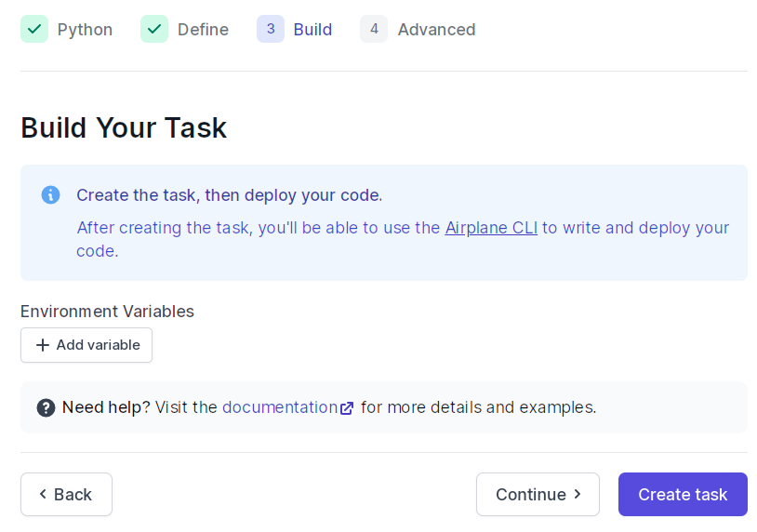The height and width of the screenshot is (532, 757).
Task: Add variable under Environment Variables
Action: (x=86, y=345)
